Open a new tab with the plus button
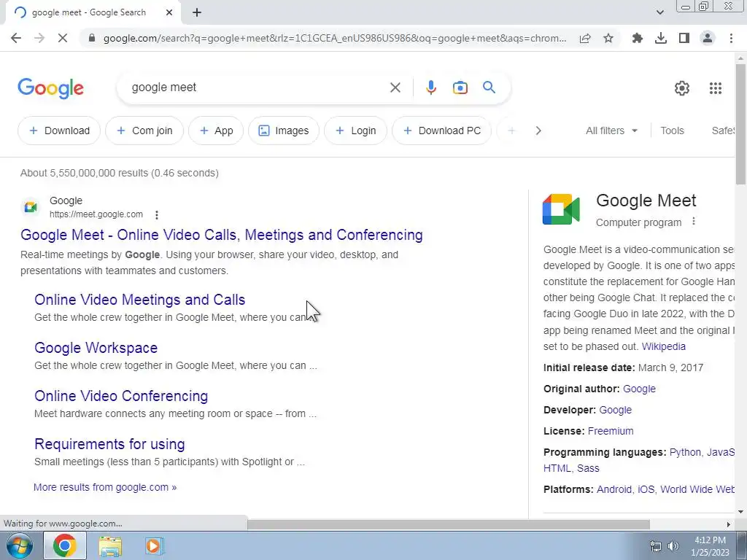The height and width of the screenshot is (560, 747). coord(197,12)
